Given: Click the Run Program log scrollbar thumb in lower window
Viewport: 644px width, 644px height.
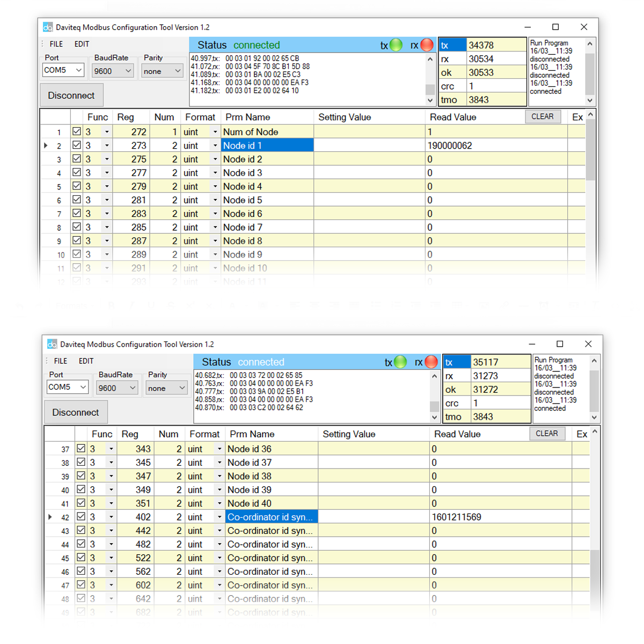Looking at the screenshot, I should point(594,391).
